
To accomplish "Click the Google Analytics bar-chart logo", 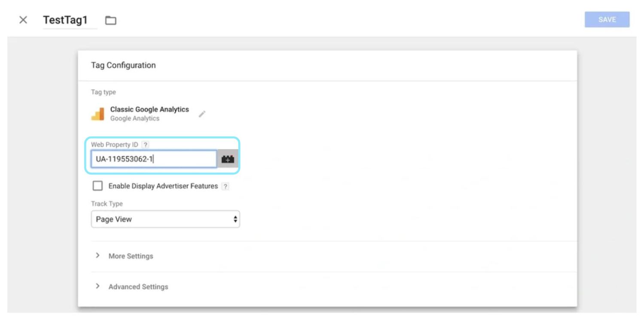I will (98, 114).
